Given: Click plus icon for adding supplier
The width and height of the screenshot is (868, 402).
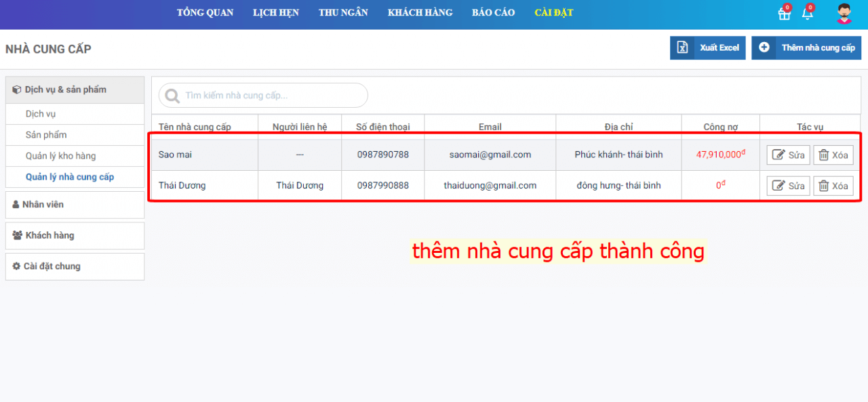Looking at the screenshot, I should click(764, 48).
